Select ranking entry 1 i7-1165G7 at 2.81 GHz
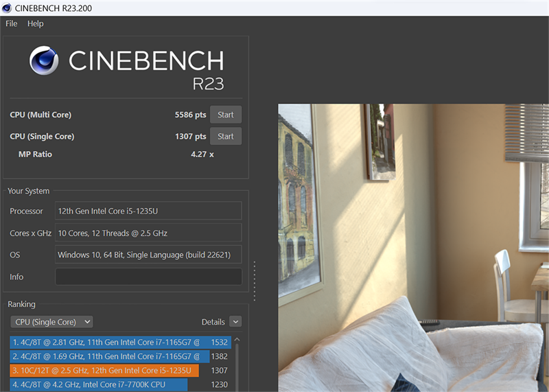 tap(121, 343)
